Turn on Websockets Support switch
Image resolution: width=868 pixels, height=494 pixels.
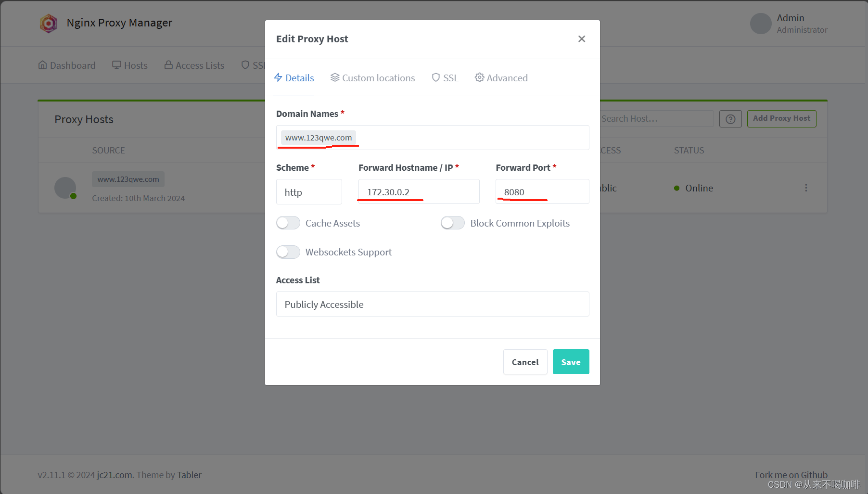pos(288,252)
